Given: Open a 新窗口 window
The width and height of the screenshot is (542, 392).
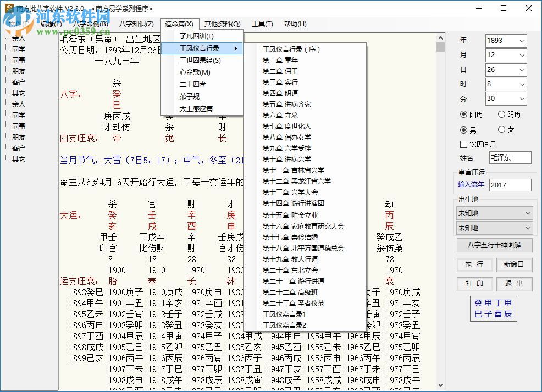Looking at the screenshot, I should point(514,264).
